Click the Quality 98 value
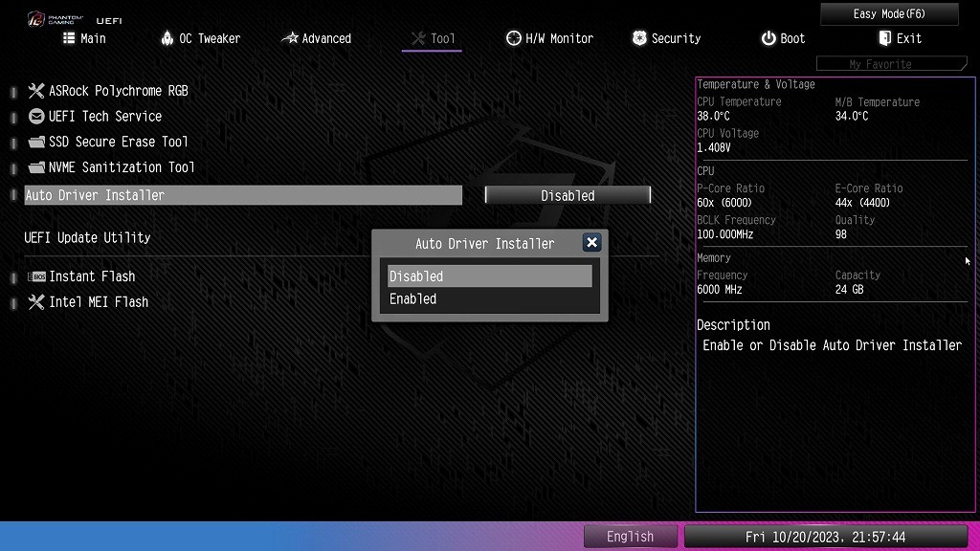The image size is (980, 551). coord(840,235)
